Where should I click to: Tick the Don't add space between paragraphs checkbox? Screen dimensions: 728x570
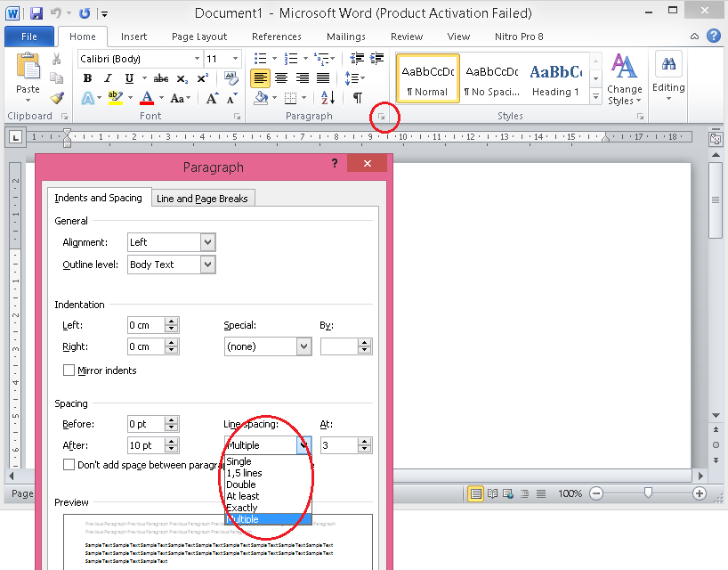pos(69,465)
